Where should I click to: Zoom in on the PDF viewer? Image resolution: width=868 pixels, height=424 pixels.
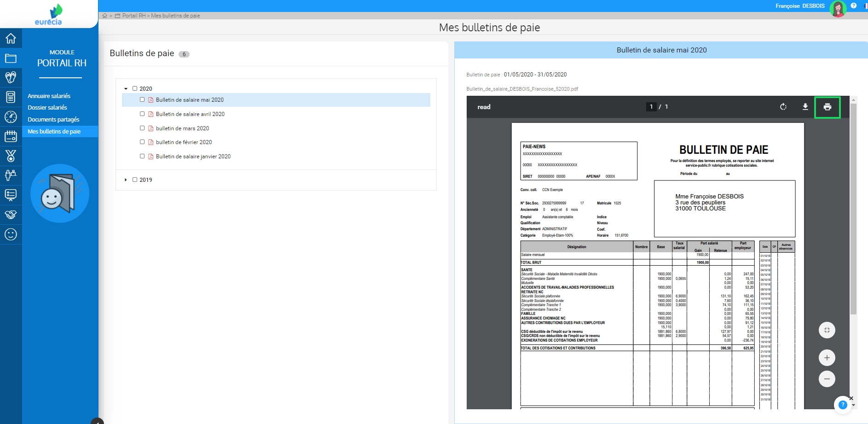click(x=827, y=358)
